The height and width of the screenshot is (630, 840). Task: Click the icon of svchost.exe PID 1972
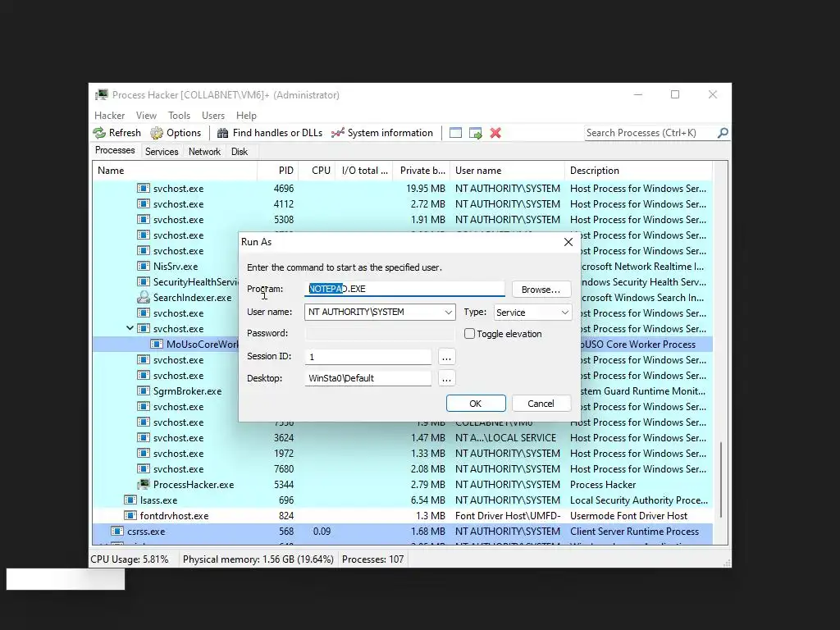[x=143, y=453]
